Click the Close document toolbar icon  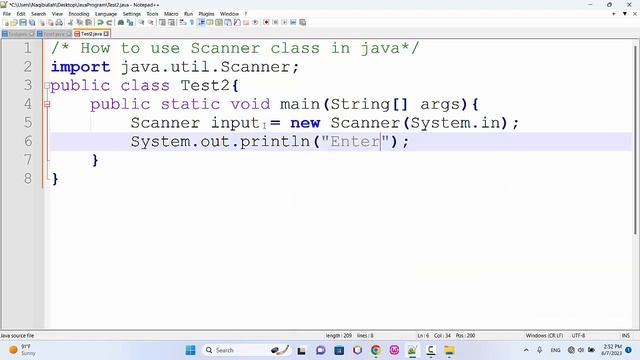[x=42, y=22]
